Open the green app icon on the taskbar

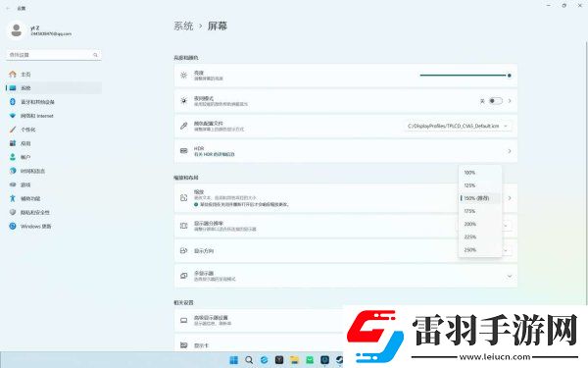click(x=310, y=360)
